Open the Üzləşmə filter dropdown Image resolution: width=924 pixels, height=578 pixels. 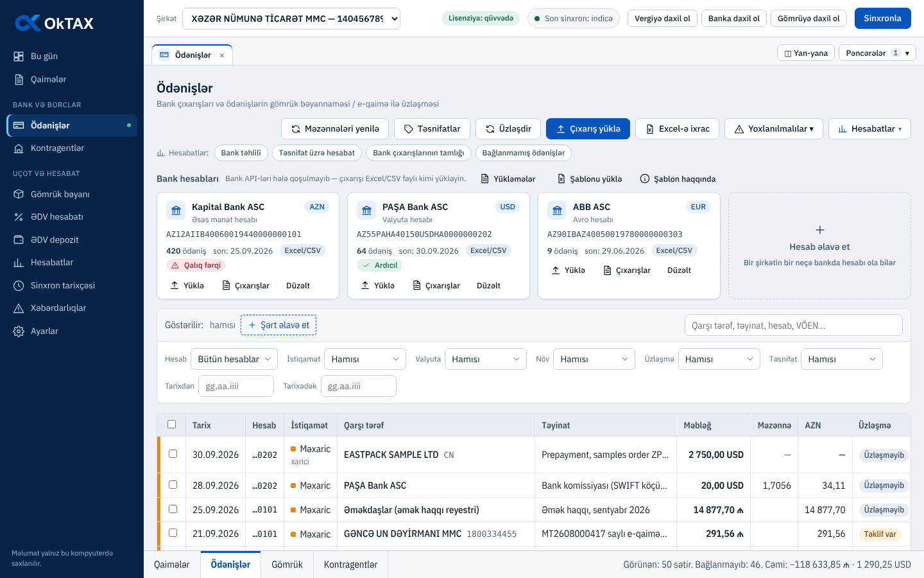[x=719, y=359]
